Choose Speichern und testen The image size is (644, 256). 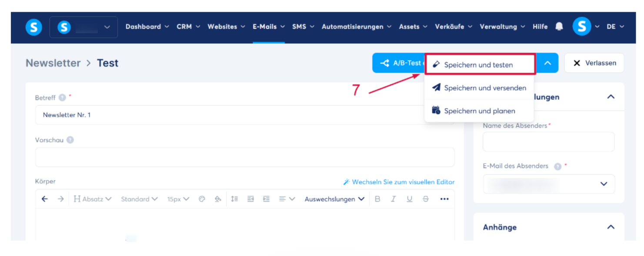[480, 64]
